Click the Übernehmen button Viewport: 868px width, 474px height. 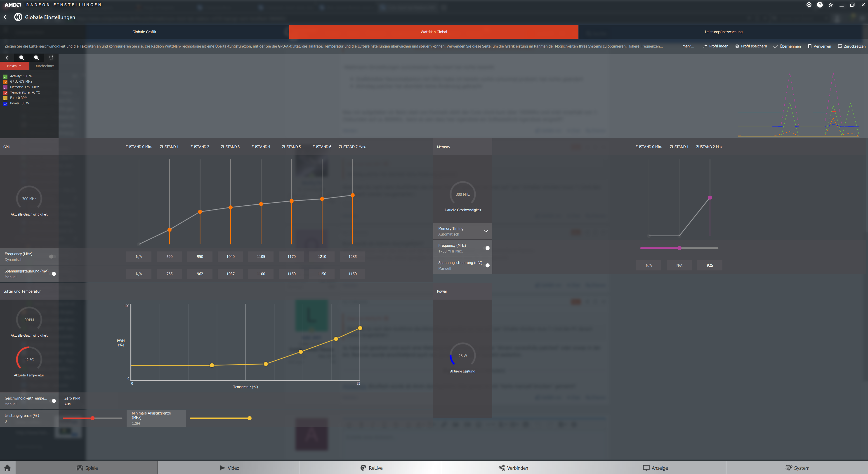pyautogui.click(x=787, y=46)
